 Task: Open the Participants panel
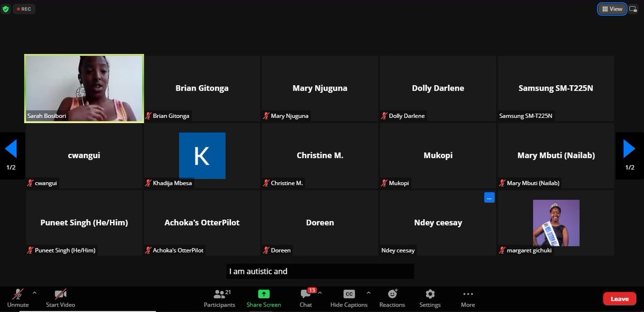(219, 298)
